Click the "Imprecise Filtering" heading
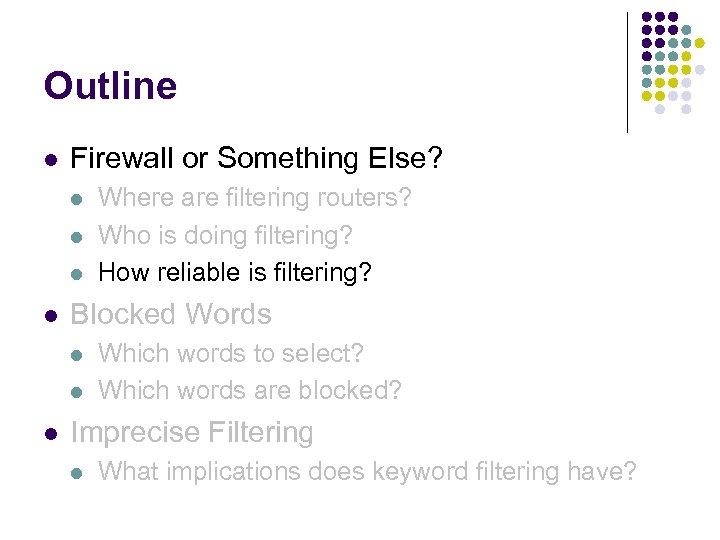The image size is (720, 540). pyautogui.click(x=192, y=432)
